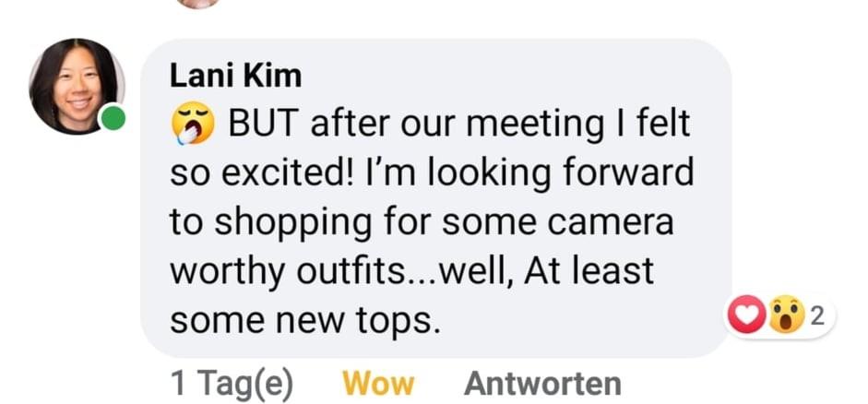Click the wow face reaction emoji
The height and width of the screenshot is (404, 868).
coord(786,316)
